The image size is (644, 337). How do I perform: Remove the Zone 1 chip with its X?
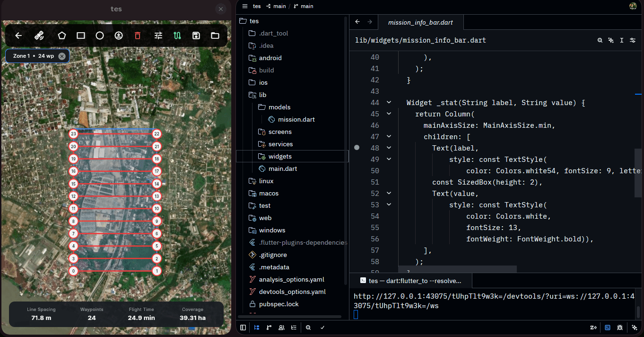pyautogui.click(x=61, y=56)
